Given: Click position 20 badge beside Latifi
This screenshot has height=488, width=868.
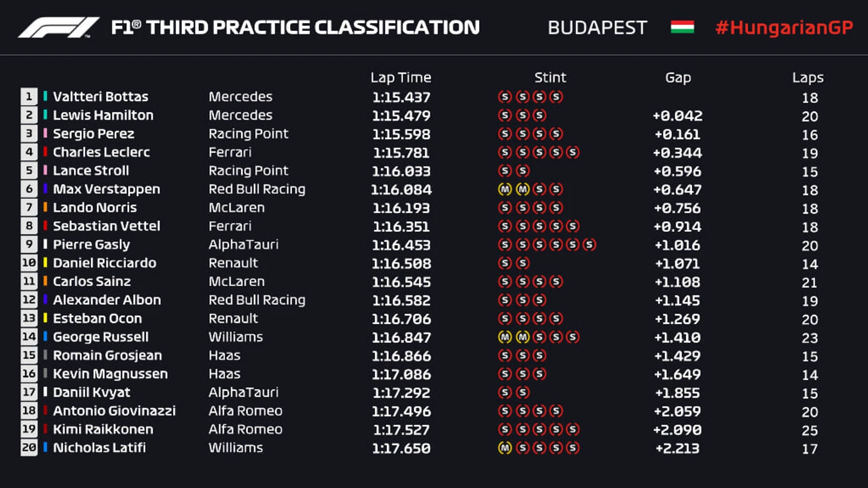Looking at the screenshot, I should pyautogui.click(x=29, y=448).
